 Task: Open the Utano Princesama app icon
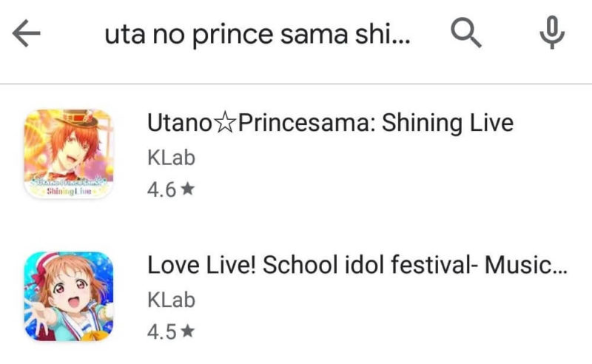(69, 154)
